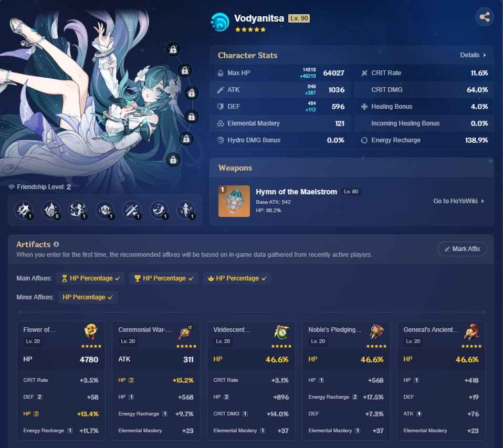This screenshot has height=448, width=503.
Task: Click the Hydro DMG Bonus row
Action: [280, 140]
